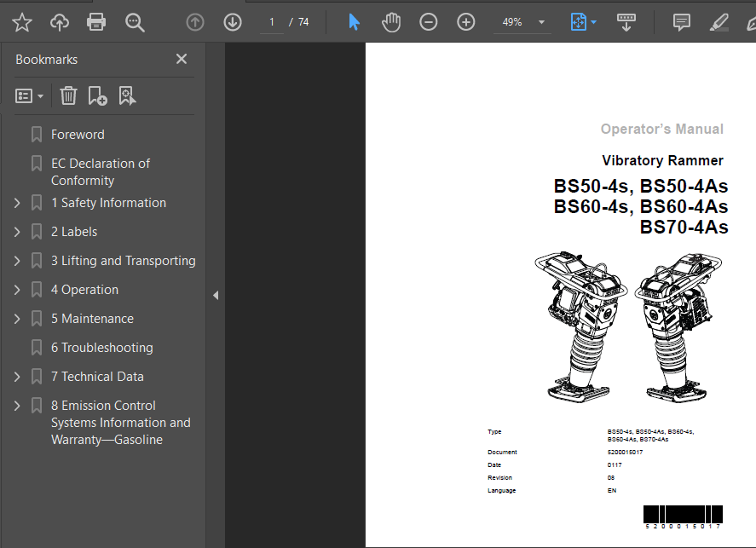Click the BS70-4As model text

(684, 227)
